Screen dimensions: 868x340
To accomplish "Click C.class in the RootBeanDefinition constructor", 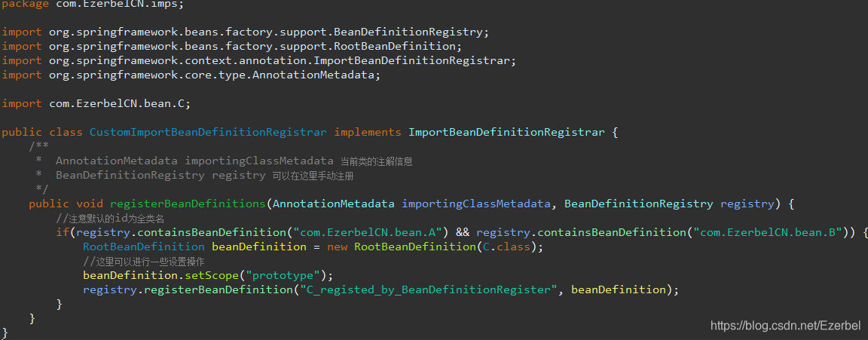I will tap(506, 247).
